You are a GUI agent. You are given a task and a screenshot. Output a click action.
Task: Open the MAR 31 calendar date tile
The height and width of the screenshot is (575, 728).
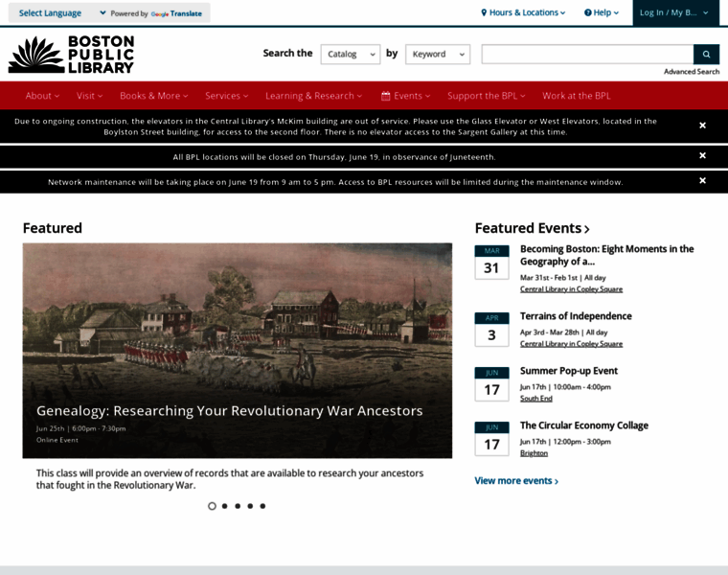point(491,263)
